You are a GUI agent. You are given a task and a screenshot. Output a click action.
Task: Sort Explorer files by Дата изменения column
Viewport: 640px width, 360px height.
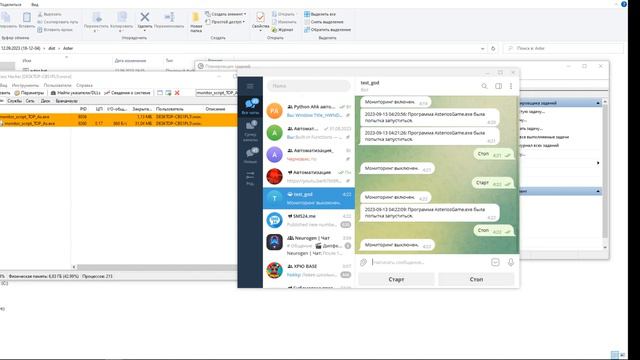click(130, 61)
